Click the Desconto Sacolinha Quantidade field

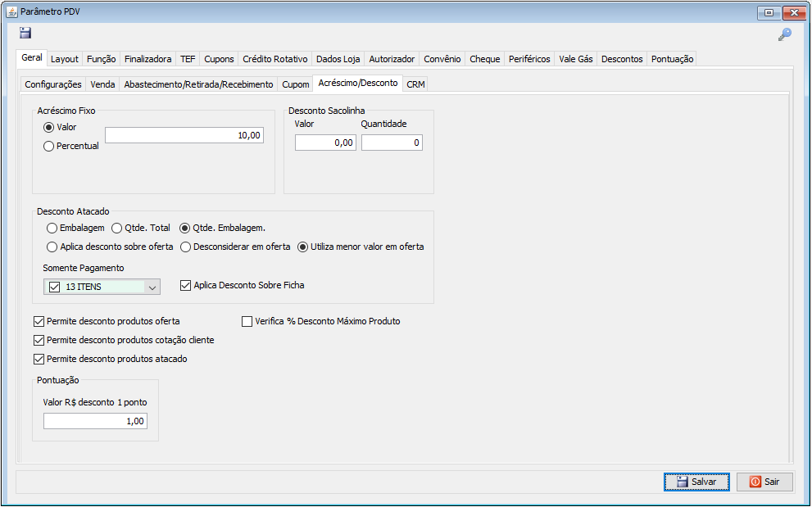click(392, 143)
